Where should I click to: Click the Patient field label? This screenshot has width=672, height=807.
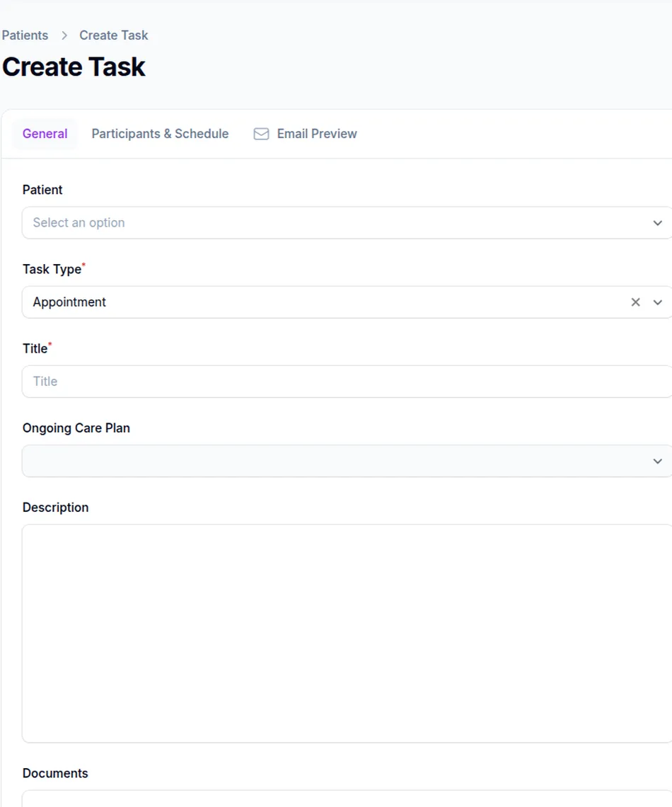click(x=42, y=190)
